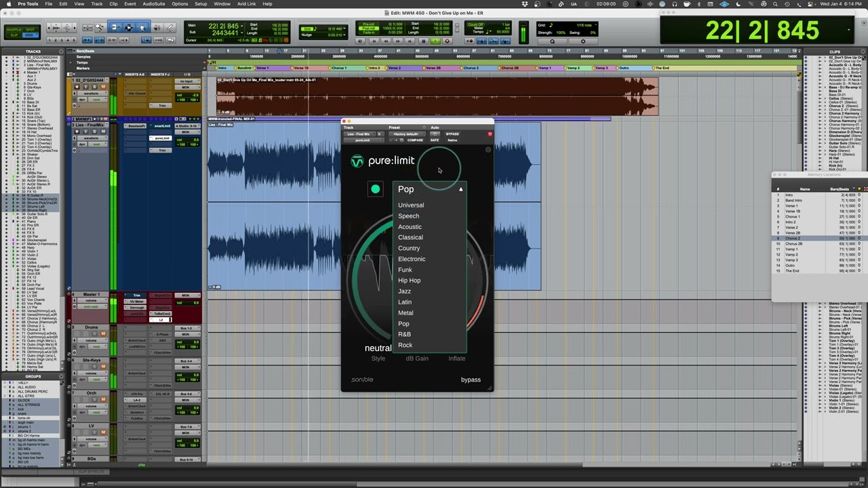Select Hip Hop from the genre list
The image size is (868, 488).
(x=410, y=281)
